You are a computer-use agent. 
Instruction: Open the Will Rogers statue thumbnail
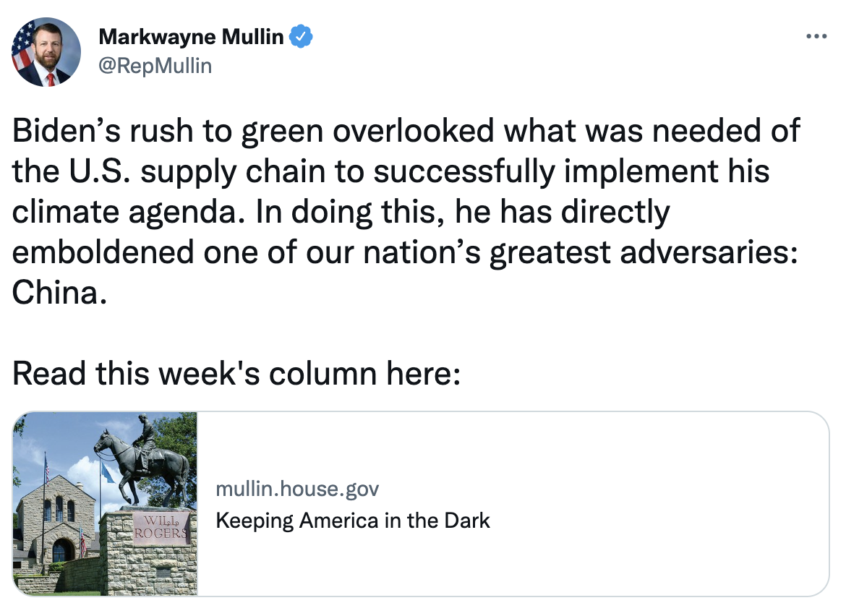coord(105,503)
